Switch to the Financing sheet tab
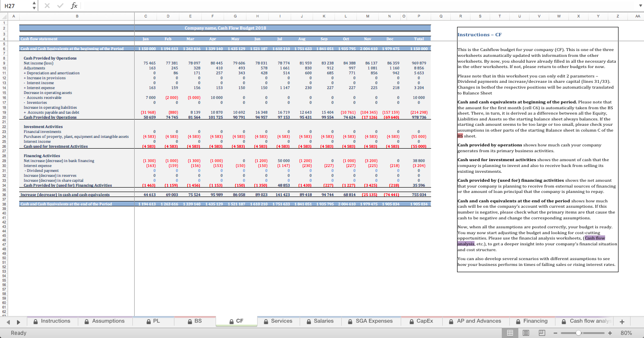Image resolution: width=644 pixels, height=338 pixels. pos(531,321)
